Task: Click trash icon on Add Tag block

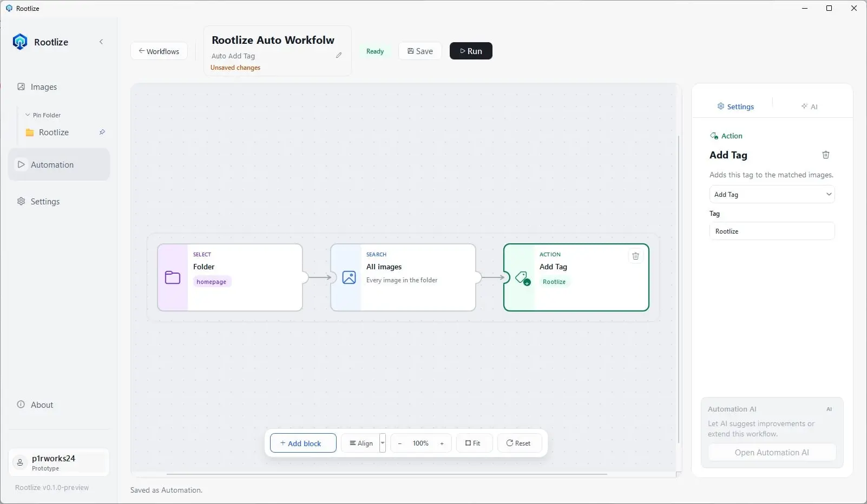Action: pos(636,256)
